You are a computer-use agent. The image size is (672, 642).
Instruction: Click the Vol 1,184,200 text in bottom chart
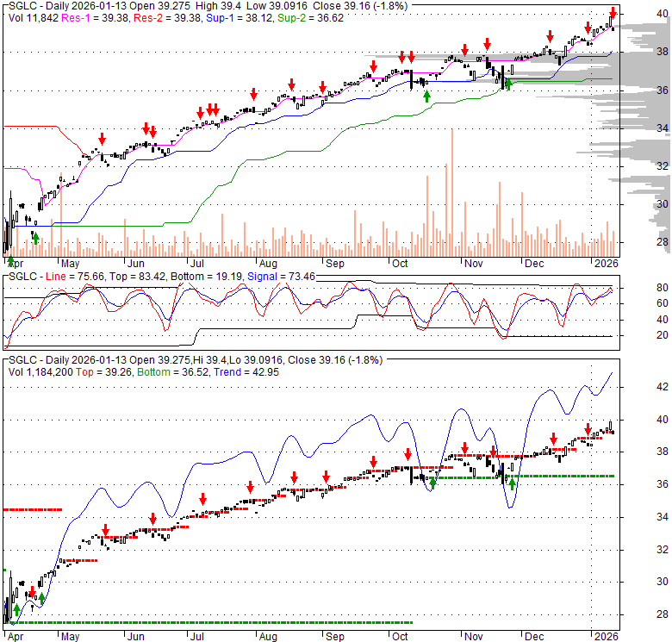[x=40, y=372]
